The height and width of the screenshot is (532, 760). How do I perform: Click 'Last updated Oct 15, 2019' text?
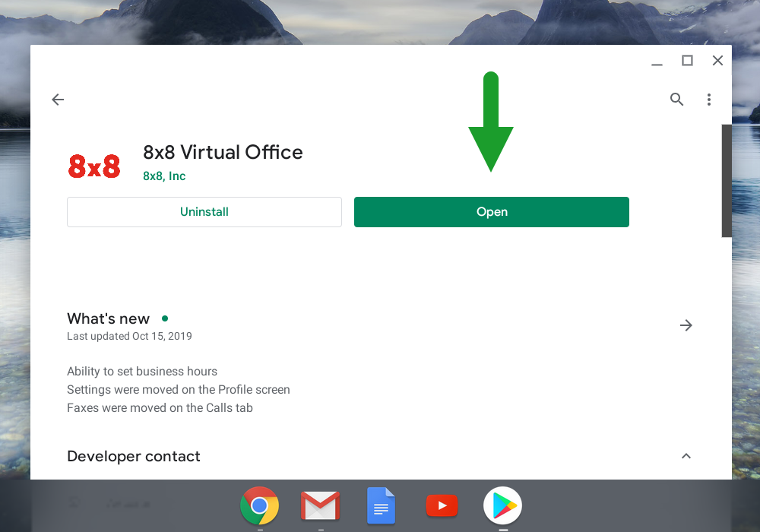pos(129,336)
